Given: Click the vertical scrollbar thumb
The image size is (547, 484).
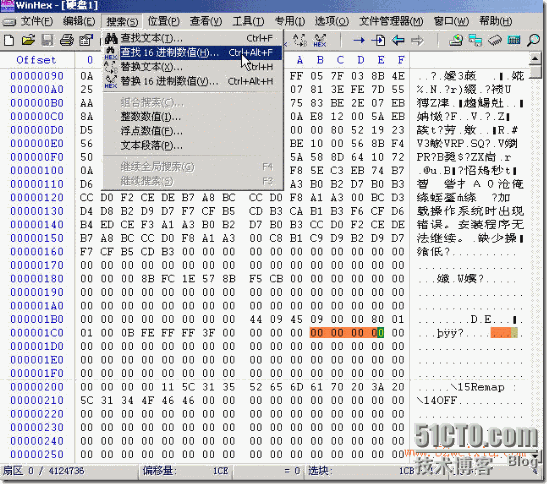Looking at the screenshot, I should click(x=535, y=72).
